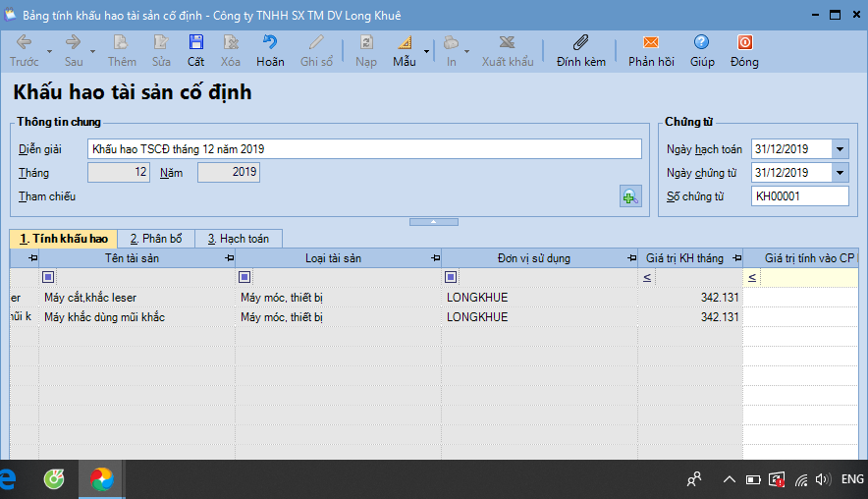Click the Tháng field showing 12
Image resolution: width=868 pixels, height=499 pixels.
119,172
